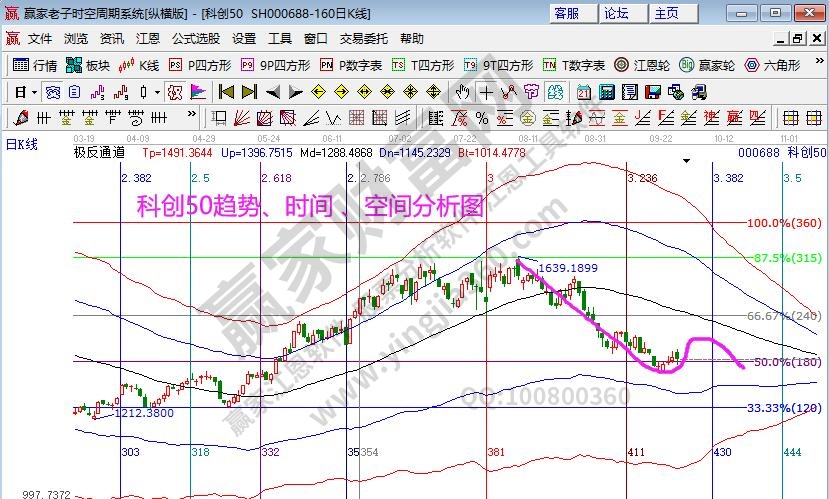Screen dimensions: 829x499
Task: Open the 板块 sector panel
Action: click(88, 65)
